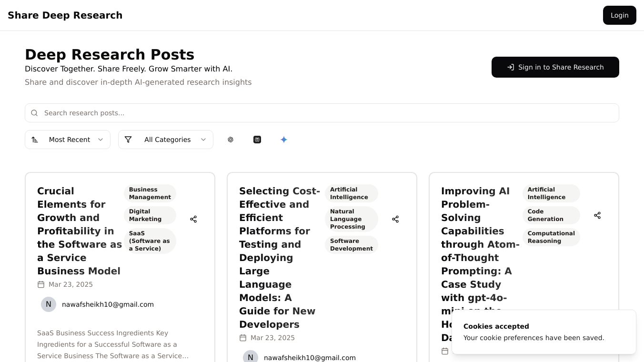Share the Crucial Elements SaaS post
The height and width of the screenshot is (362, 644).
[x=193, y=219]
